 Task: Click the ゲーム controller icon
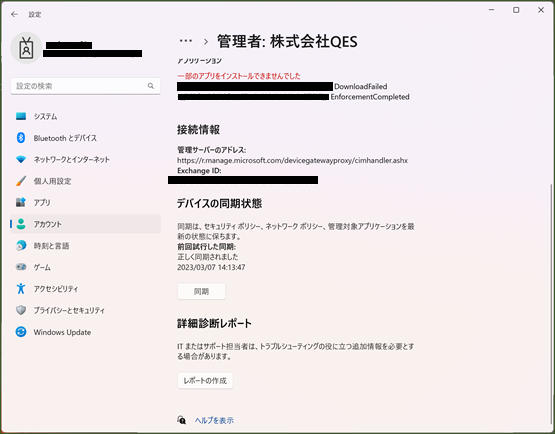21,267
